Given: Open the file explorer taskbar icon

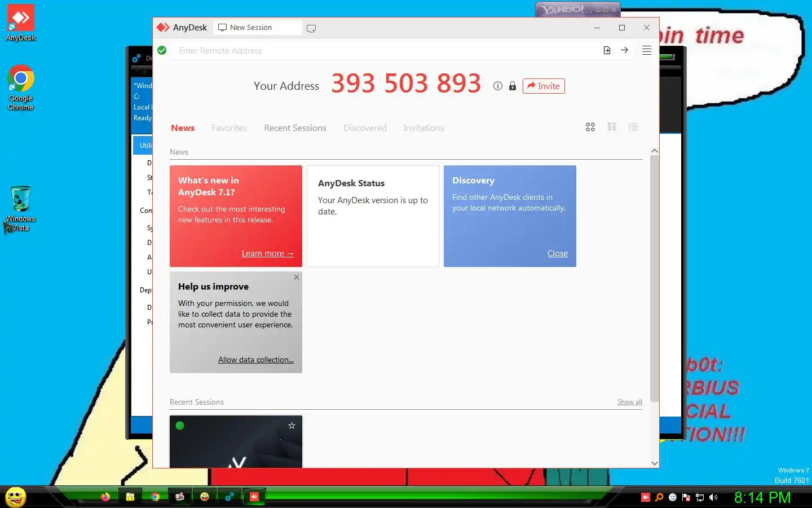Looking at the screenshot, I should [x=130, y=497].
